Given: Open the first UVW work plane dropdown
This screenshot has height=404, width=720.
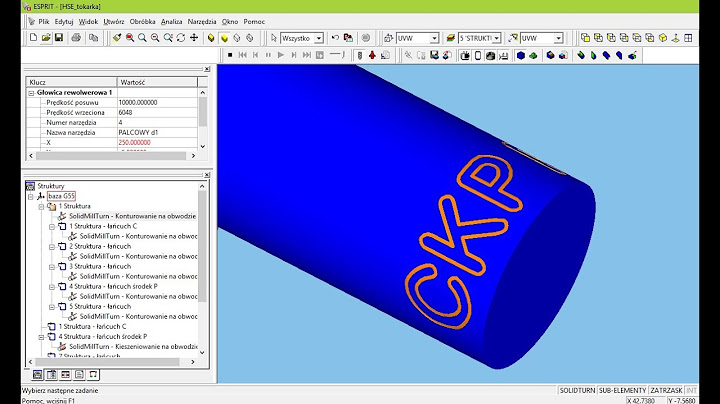Looking at the screenshot, I should point(434,39).
